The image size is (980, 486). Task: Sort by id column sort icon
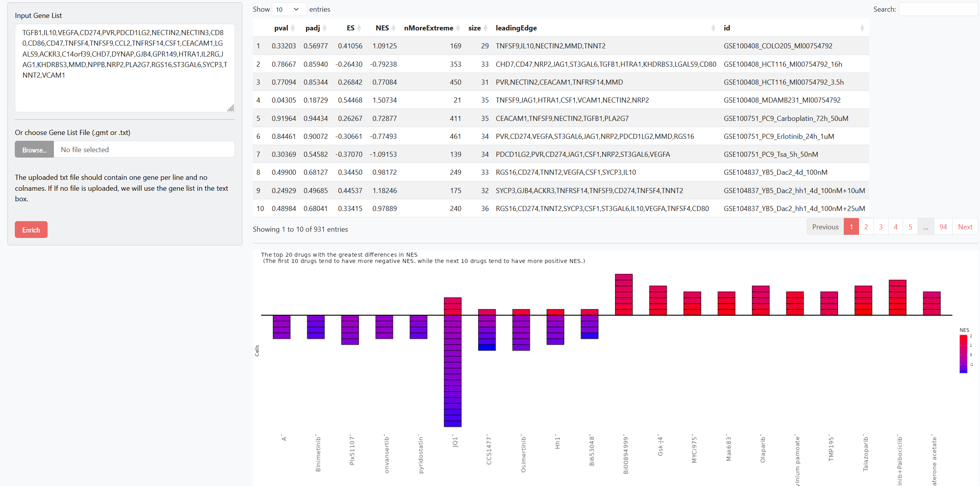coord(862,28)
